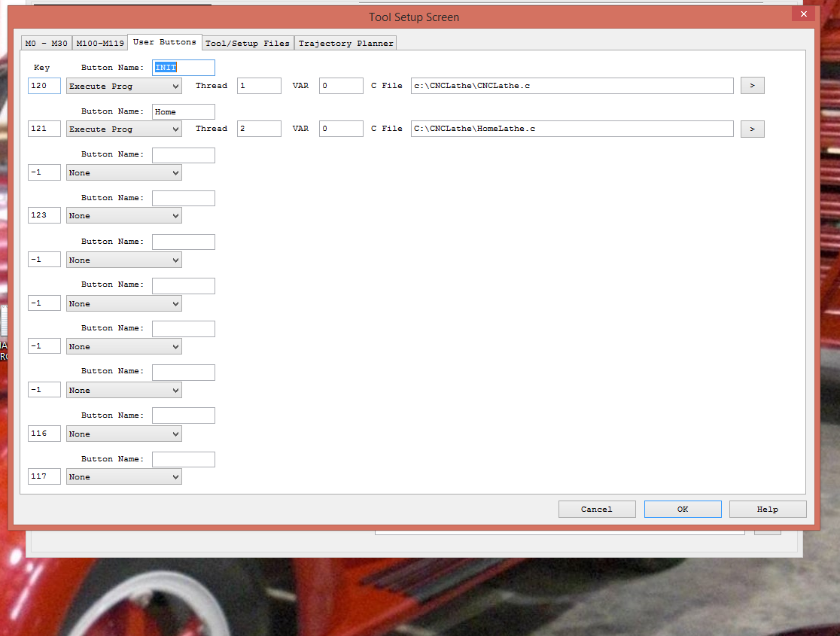Open the M100-M119 tab
This screenshot has width=840, height=636.
pos(99,43)
